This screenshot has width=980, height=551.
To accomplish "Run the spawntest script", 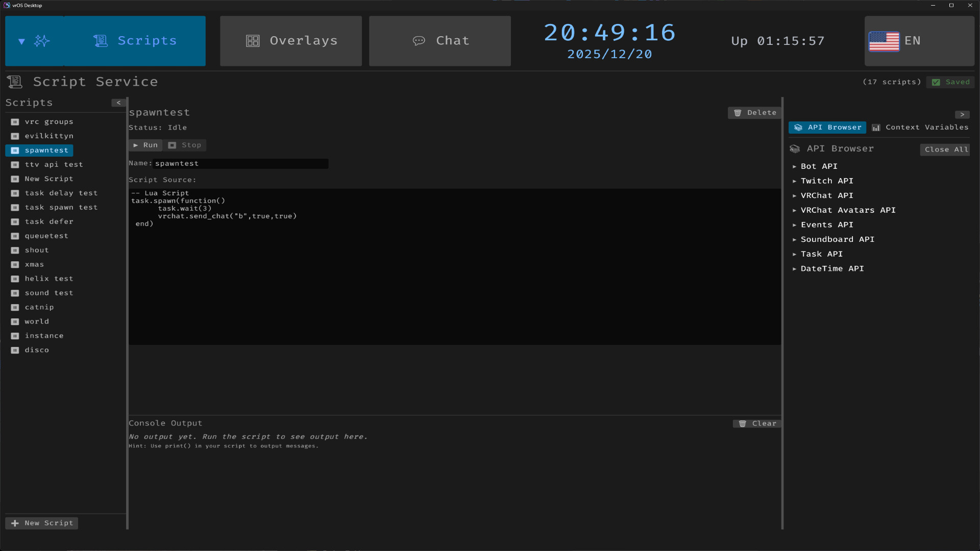I will pos(145,145).
